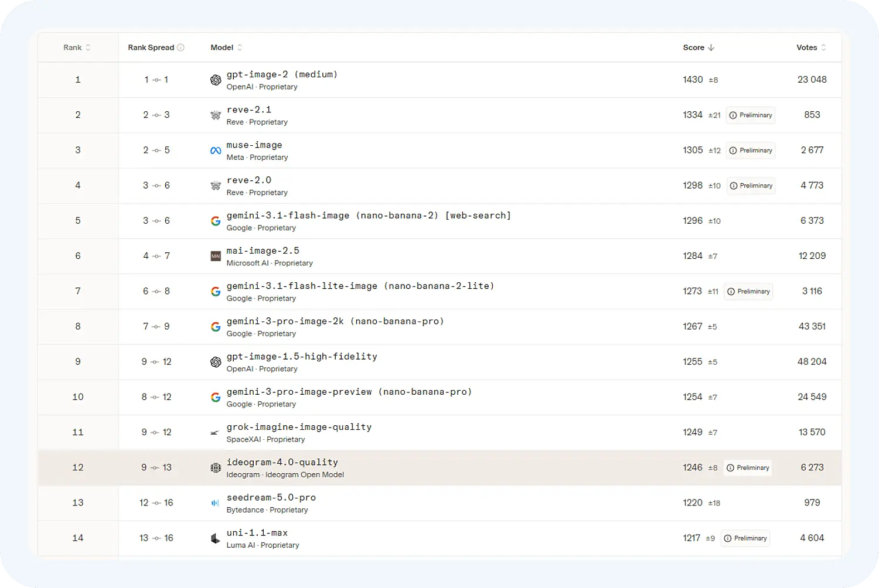879x588 pixels.
Task: Click the Preliminary badge on reve-2.1 row
Action: (751, 115)
